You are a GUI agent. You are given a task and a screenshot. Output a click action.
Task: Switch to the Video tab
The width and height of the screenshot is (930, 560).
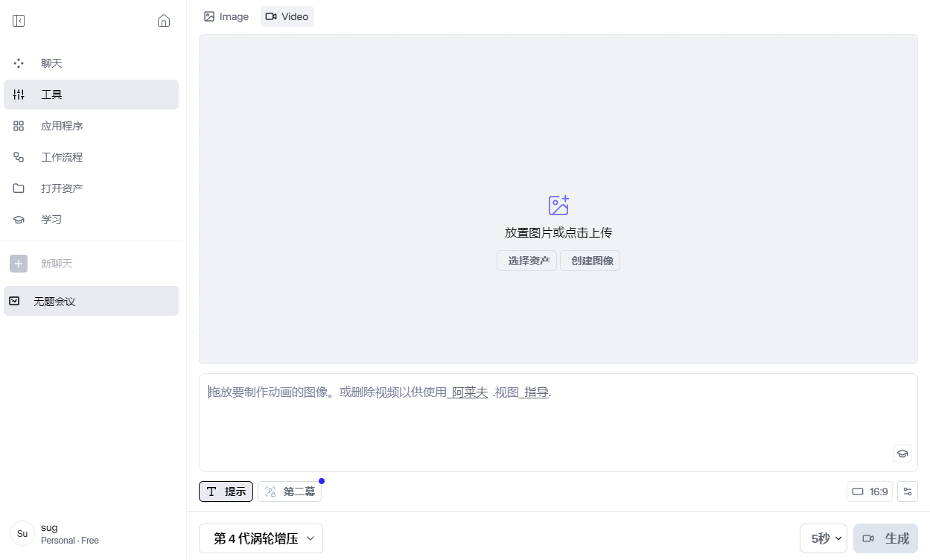click(287, 16)
